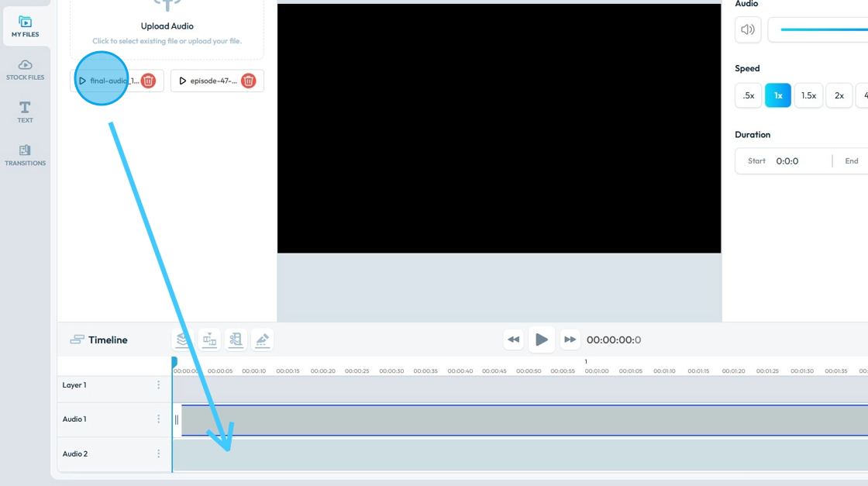Open Audio 2 options menu
Screen dimensions: 868x486
pos(158,453)
